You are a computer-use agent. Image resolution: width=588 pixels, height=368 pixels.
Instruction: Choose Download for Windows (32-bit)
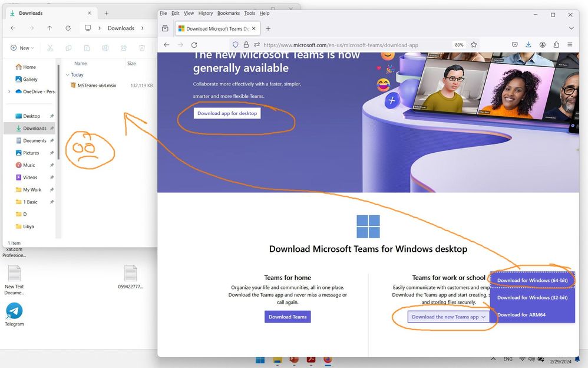pos(532,297)
